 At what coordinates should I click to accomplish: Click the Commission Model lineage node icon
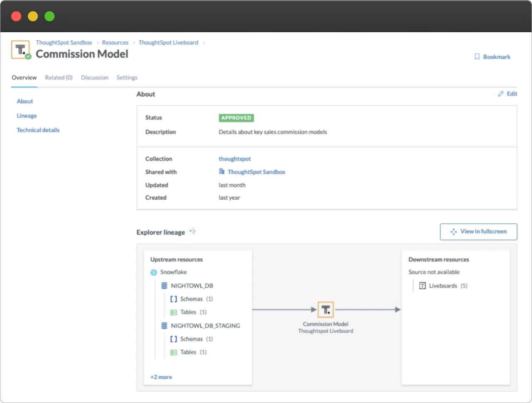click(326, 309)
